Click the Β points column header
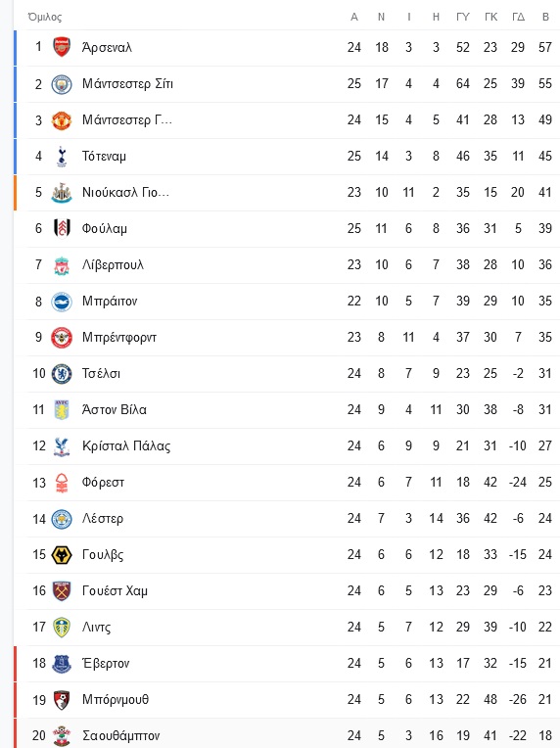This screenshot has height=748, width=560. (545, 17)
